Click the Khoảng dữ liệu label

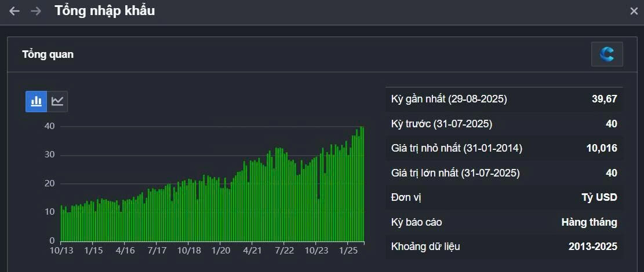click(425, 247)
